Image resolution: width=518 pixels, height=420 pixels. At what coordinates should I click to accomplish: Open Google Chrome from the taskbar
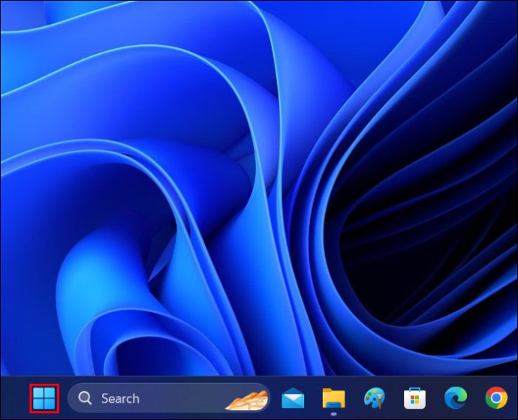pos(495,397)
